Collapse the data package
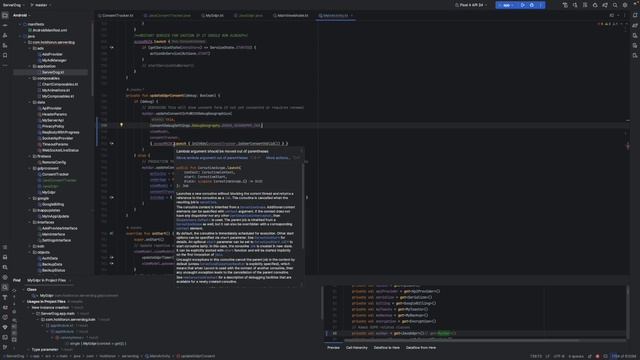Image resolution: width=640 pixels, height=360 pixels. click(30, 102)
